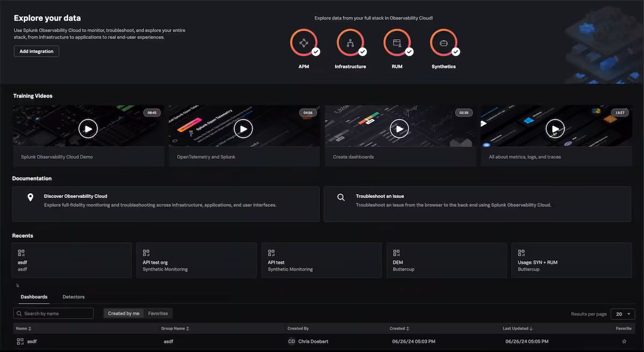The image size is (644, 352).
Task: Open the Results per page dropdown
Action: coord(623,314)
